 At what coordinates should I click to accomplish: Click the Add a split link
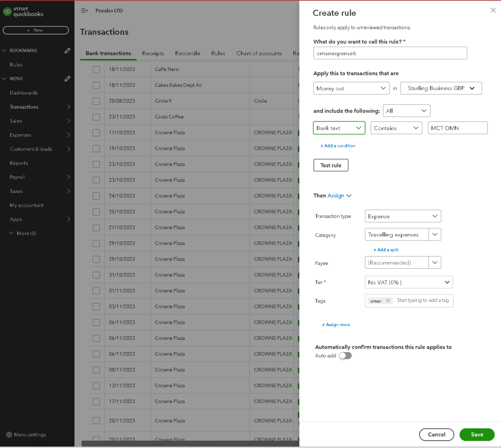pyautogui.click(x=386, y=250)
